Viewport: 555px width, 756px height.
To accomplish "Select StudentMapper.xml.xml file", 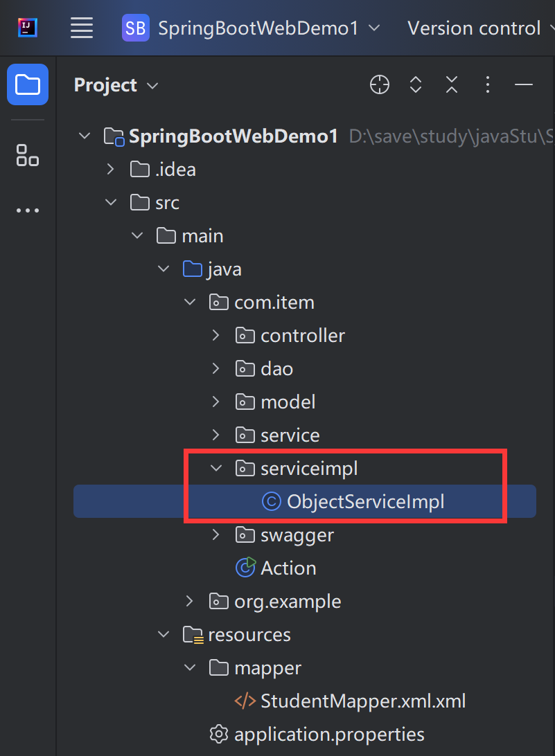I will (x=362, y=701).
